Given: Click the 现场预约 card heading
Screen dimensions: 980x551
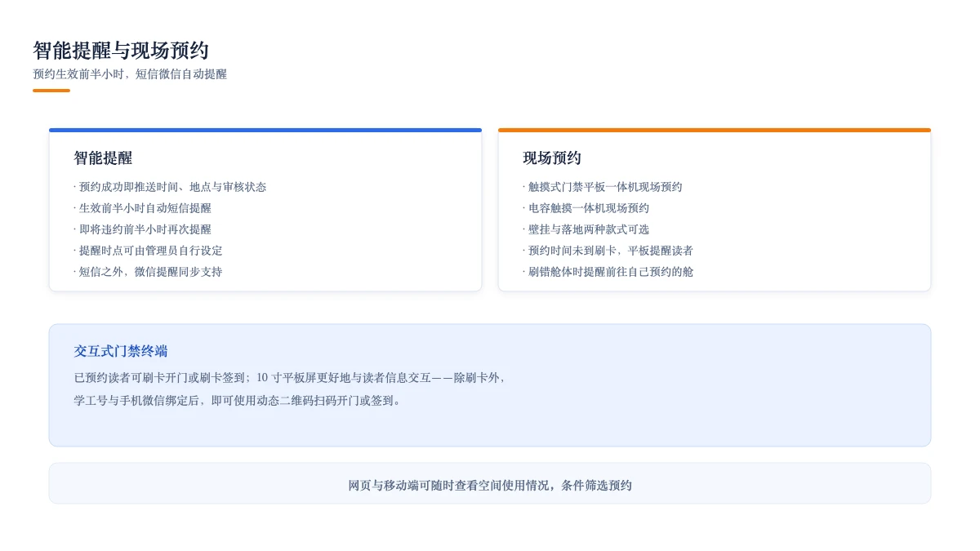Looking at the screenshot, I should point(552,158).
